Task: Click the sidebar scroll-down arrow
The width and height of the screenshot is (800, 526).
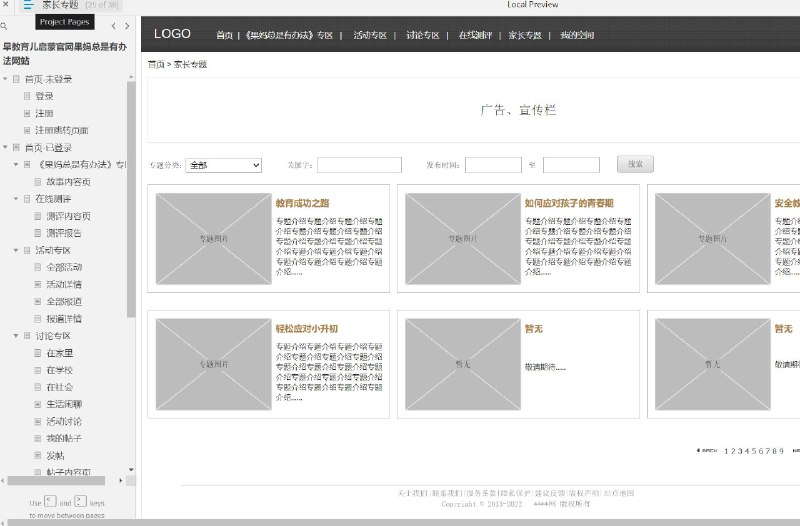Action: [x=131, y=469]
